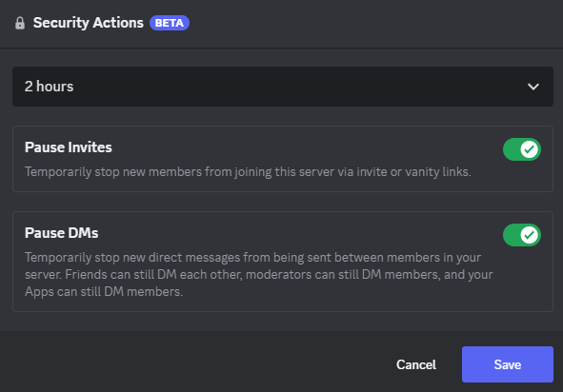Turn off the Pause DMs toggle

(522, 235)
